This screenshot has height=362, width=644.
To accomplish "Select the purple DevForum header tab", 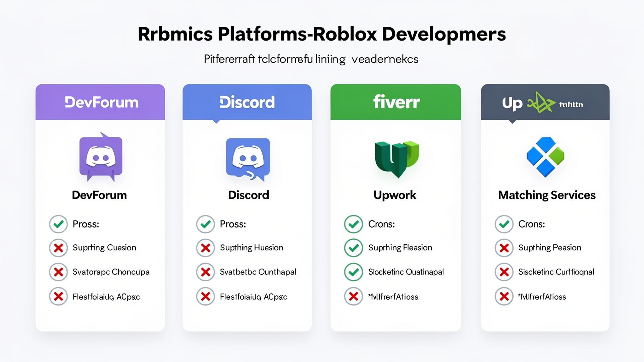I will click(100, 102).
